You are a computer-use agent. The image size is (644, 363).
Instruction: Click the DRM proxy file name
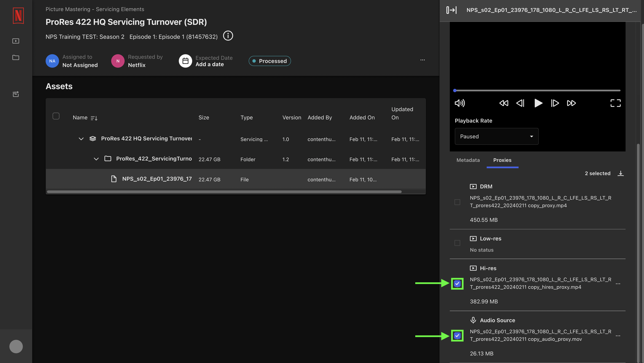click(541, 201)
